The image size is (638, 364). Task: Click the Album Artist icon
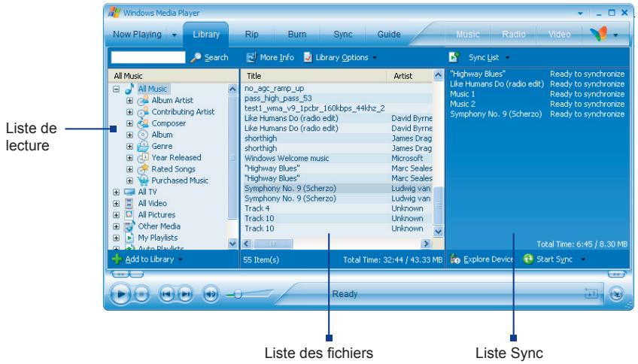pyautogui.click(x=143, y=101)
